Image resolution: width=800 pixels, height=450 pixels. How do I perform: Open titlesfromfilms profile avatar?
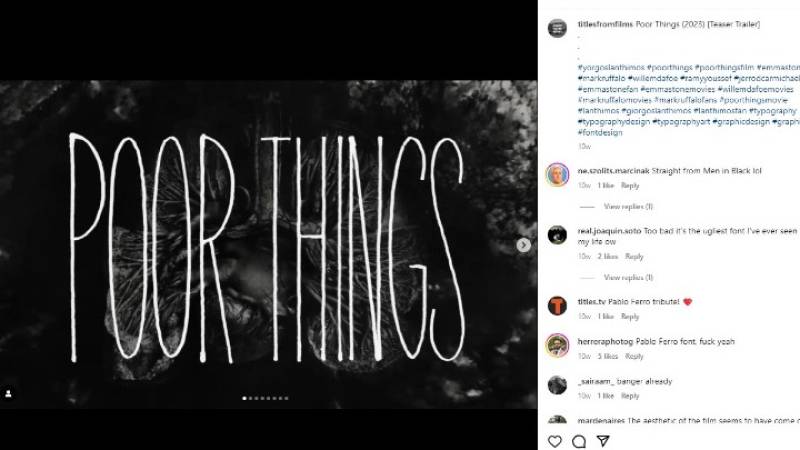click(557, 29)
